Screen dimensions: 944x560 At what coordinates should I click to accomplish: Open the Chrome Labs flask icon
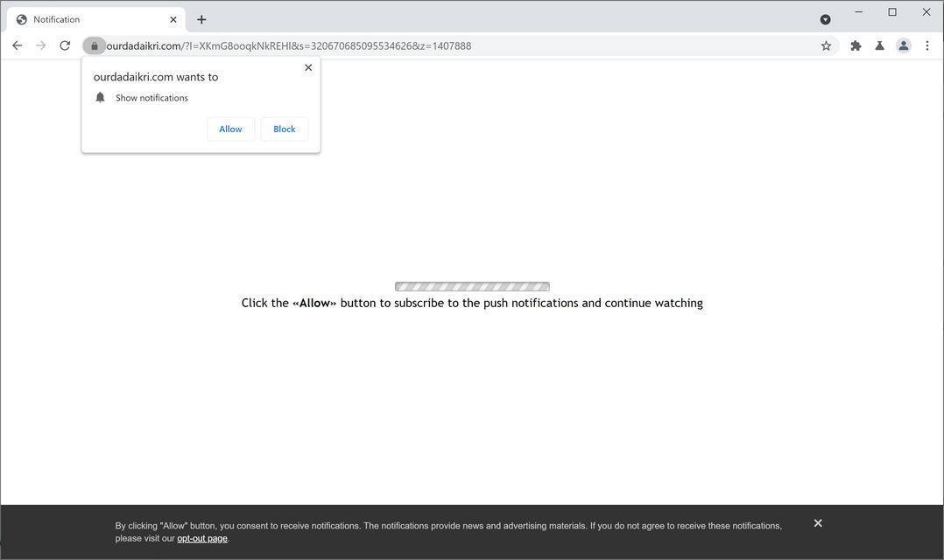tap(879, 45)
